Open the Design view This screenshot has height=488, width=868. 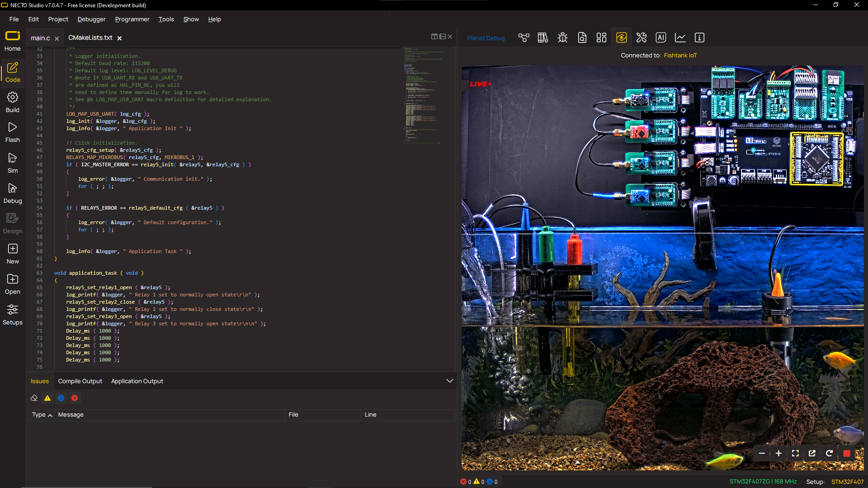(13, 224)
